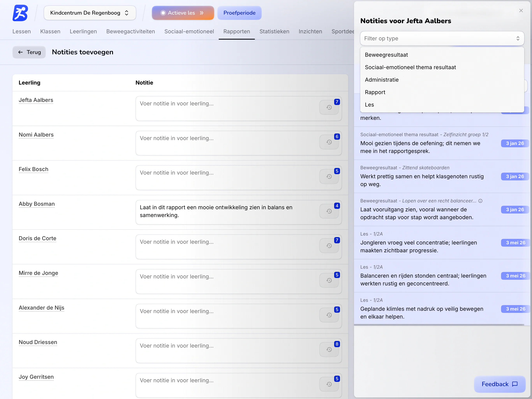532x399 pixels.
Task: Open student link Felix Bosch
Action: [33, 169]
